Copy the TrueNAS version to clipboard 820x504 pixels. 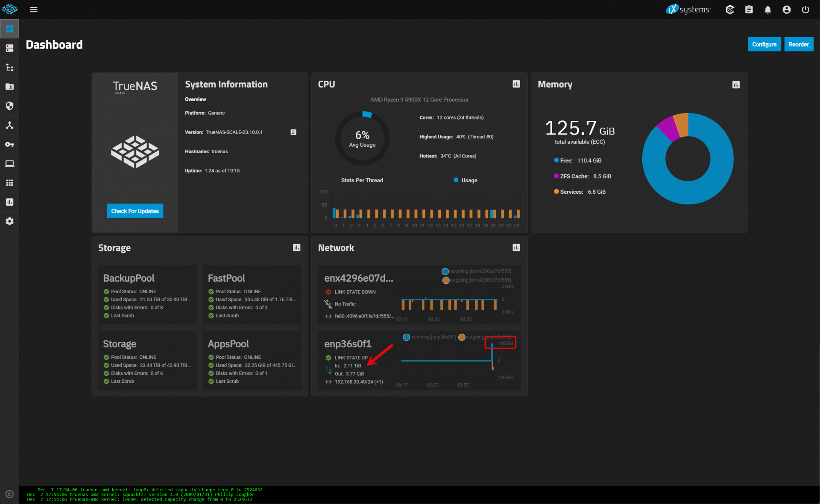293,132
